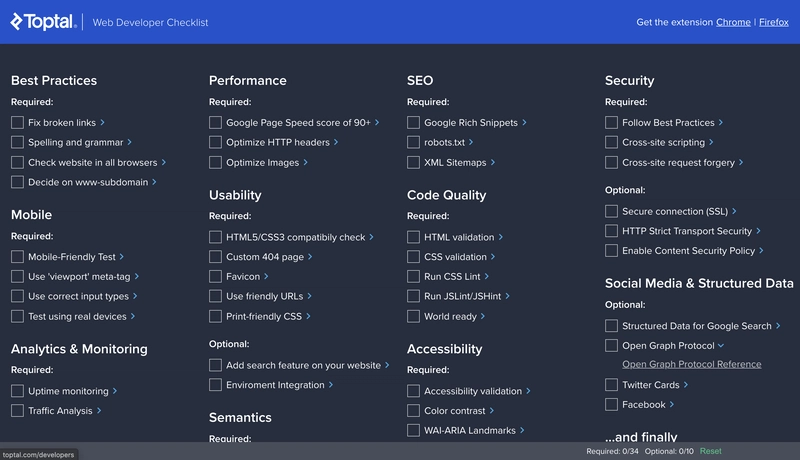This screenshot has width=800, height=460.
Task: Expand the Use 'viewport' meta-tag arrow
Action: pos(137,276)
